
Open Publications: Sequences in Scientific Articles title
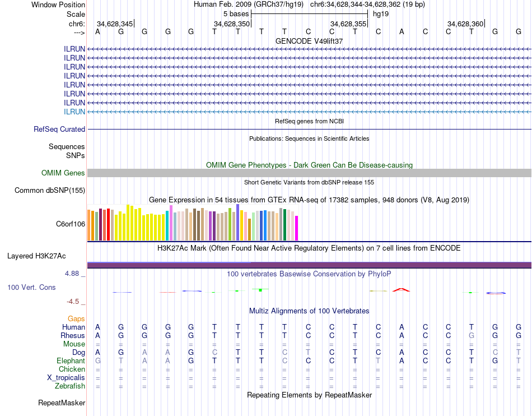tap(309, 138)
